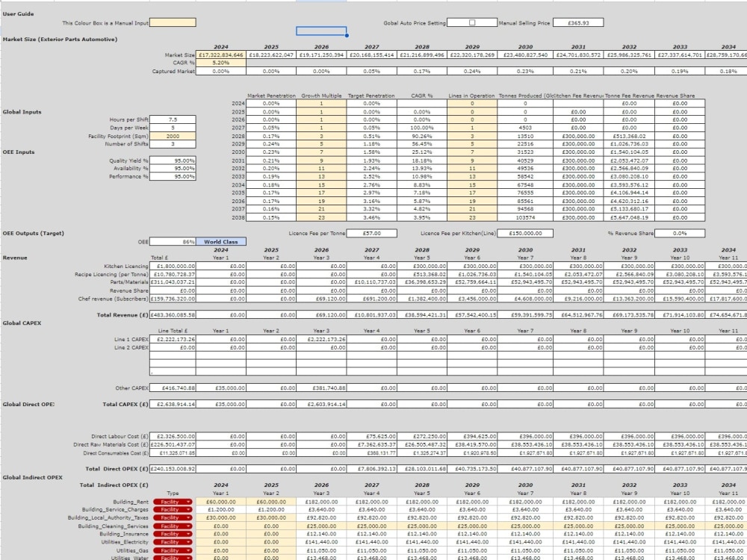Select the Hours per Shift cell
747x560 pixels.
[x=173, y=119]
